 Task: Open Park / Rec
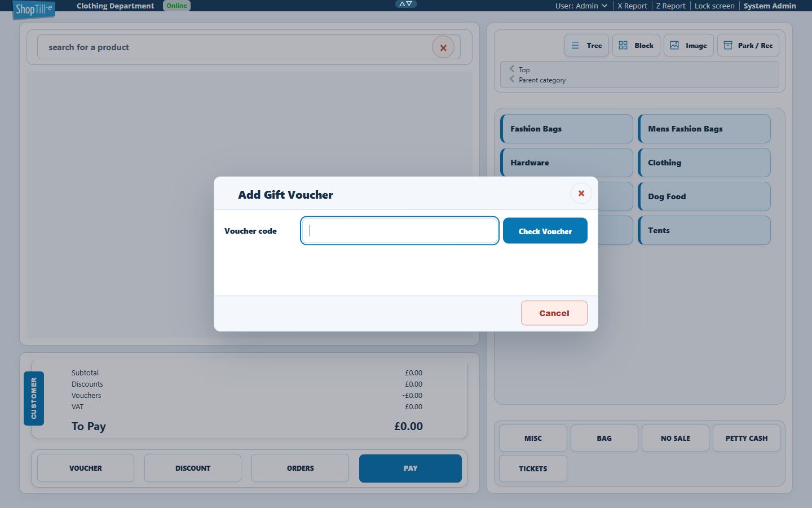[x=748, y=45]
